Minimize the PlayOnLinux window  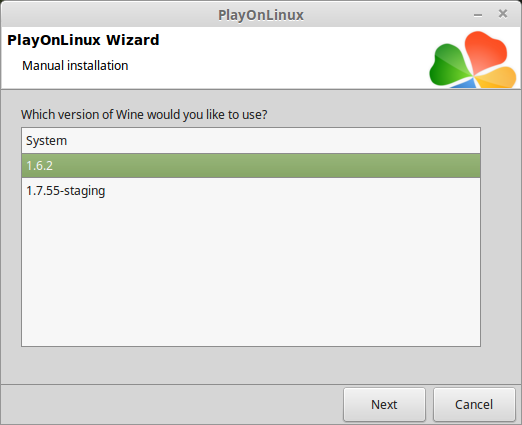click(x=478, y=15)
